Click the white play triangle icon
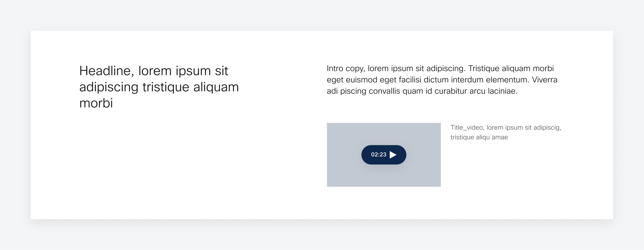 pos(393,155)
